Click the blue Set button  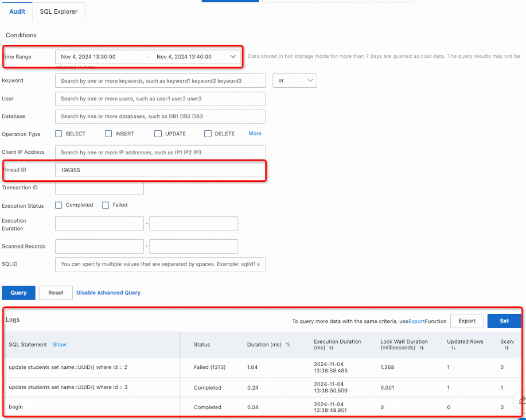pos(504,321)
